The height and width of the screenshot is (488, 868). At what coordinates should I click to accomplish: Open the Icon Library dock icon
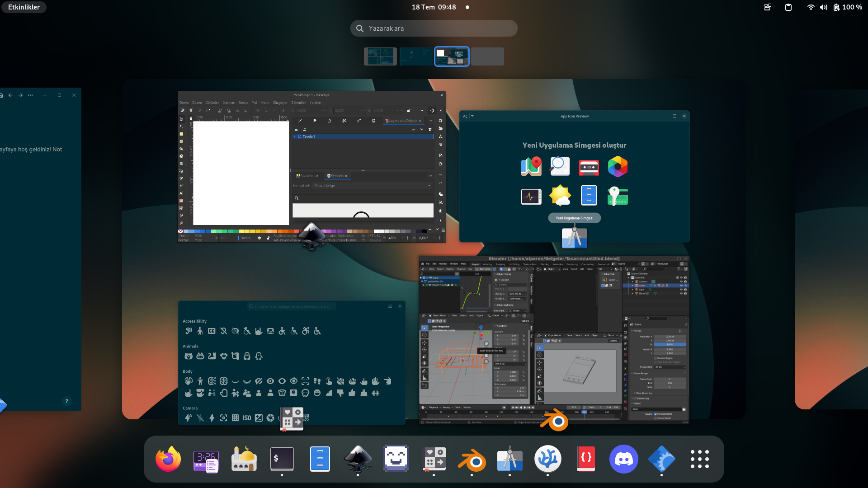pyautogui.click(x=434, y=459)
